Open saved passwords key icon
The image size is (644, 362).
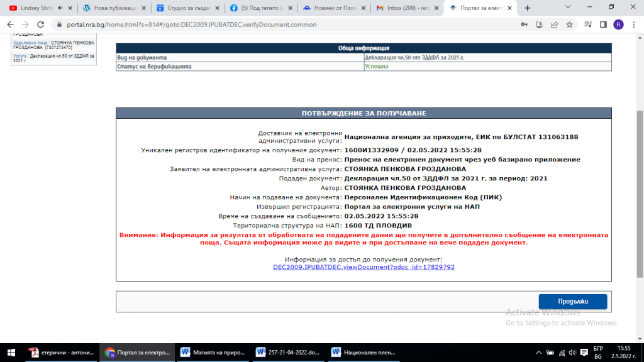click(524, 25)
